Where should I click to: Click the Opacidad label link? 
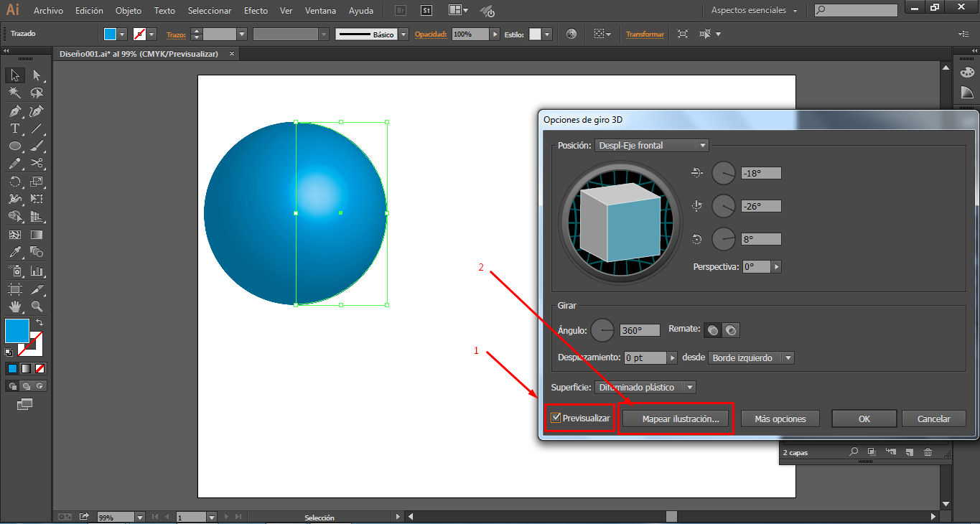[431, 34]
